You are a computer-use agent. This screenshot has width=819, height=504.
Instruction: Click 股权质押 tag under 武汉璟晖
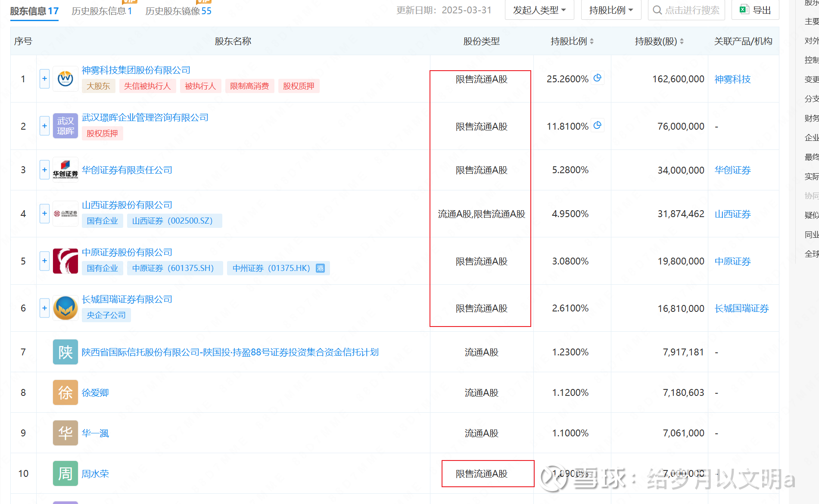[102, 134]
